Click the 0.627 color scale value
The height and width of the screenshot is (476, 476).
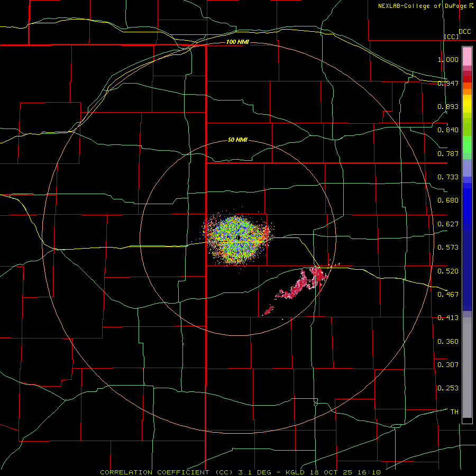pyautogui.click(x=448, y=224)
